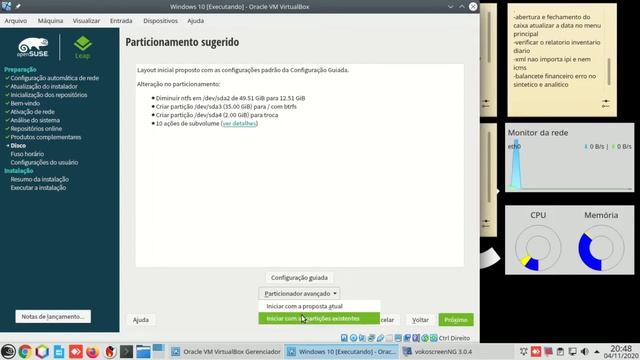Select Iniciar com a proposta atual
Image resolution: width=640 pixels, height=360 pixels.
pyautogui.click(x=319, y=306)
